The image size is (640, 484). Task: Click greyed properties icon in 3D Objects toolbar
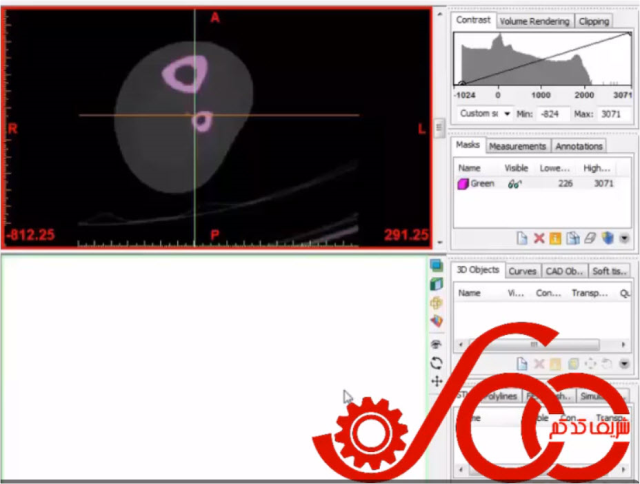click(x=555, y=364)
